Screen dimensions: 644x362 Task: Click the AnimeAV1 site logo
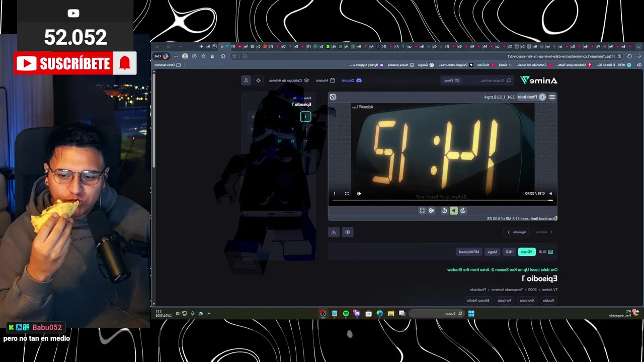click(x=539, y=80)
